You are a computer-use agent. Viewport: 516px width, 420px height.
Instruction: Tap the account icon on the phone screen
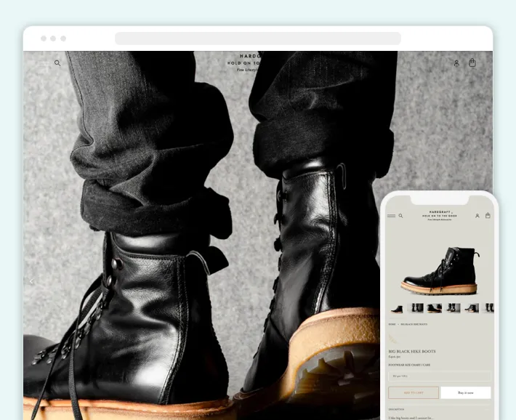(x=477, y=216)
